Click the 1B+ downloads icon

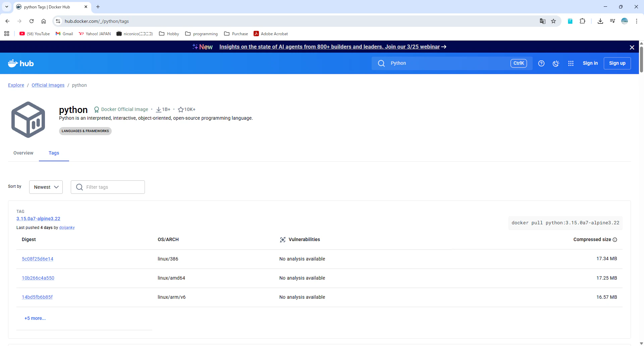159,110
